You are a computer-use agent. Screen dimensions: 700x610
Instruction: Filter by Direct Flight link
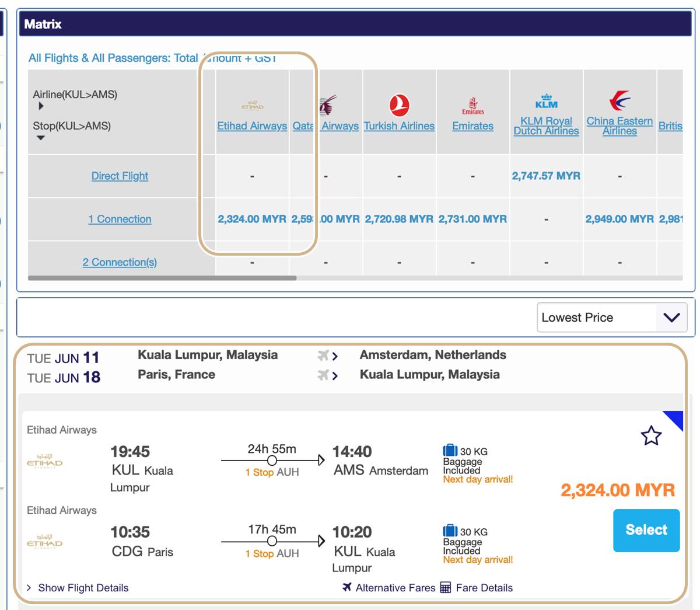[x=120, y=176]
